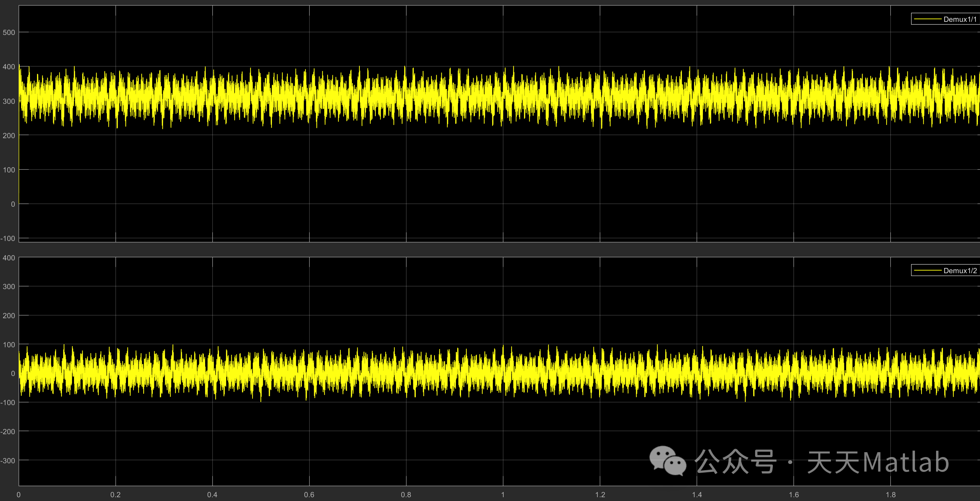Image resolution: width=980 pixels, height=501 pixels.
Task: Toggle visibility of Demux1/2 legend entry
Action: pyautogui.click(x=960, y=271)
